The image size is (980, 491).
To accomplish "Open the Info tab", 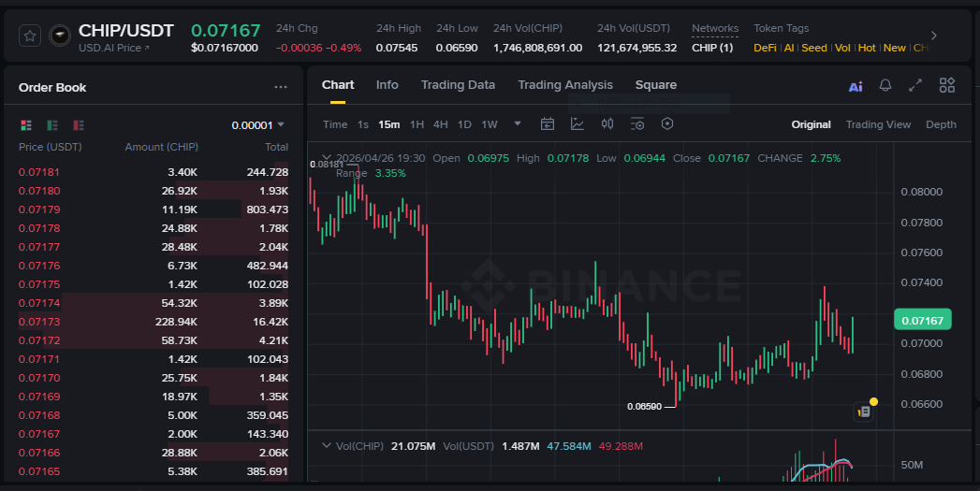I will point(387,85).
